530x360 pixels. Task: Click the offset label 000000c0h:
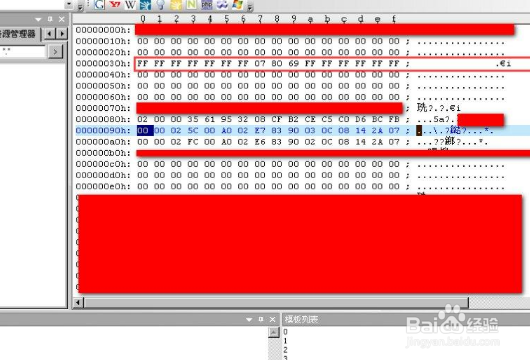103,164
